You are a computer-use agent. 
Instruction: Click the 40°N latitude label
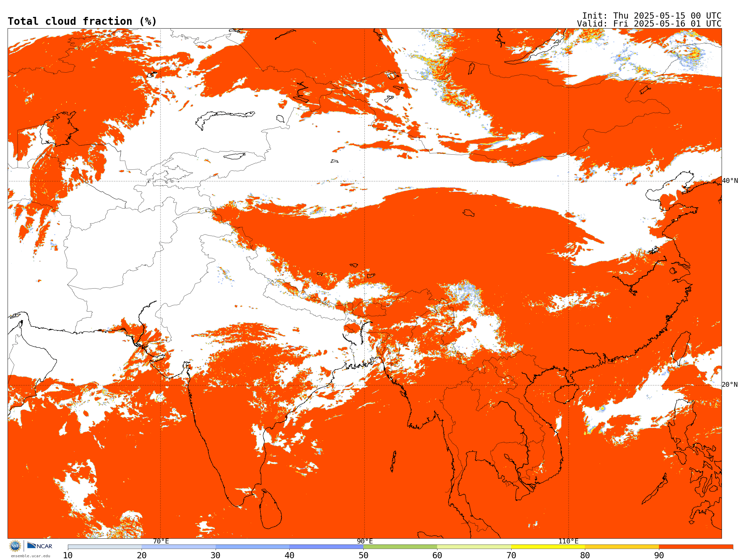[730, 181]
